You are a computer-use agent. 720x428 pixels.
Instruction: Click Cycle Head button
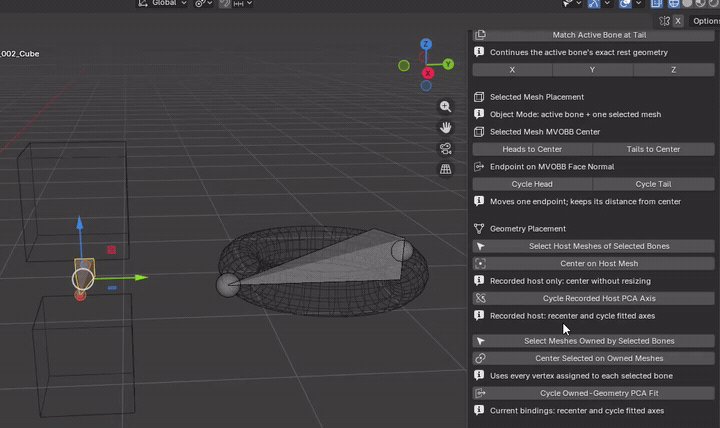point(532,184)
